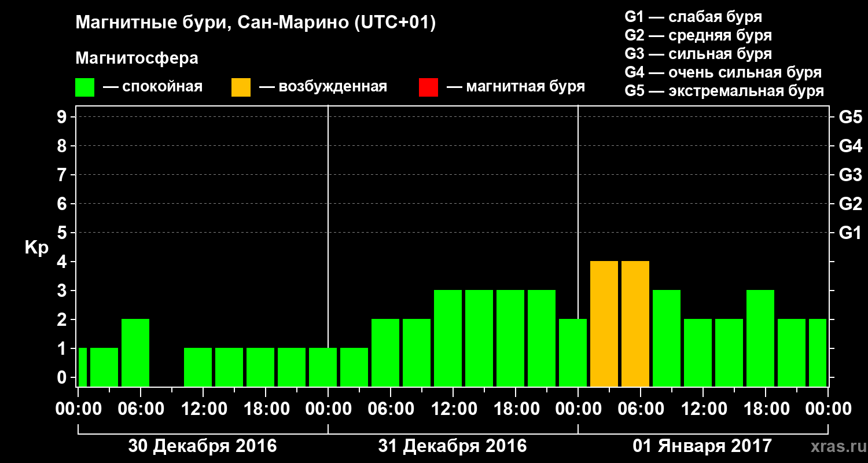Click the 'G5 — экстремальная буря' line
The width and height of the screenshot is (868, 463).
point(724,91)
